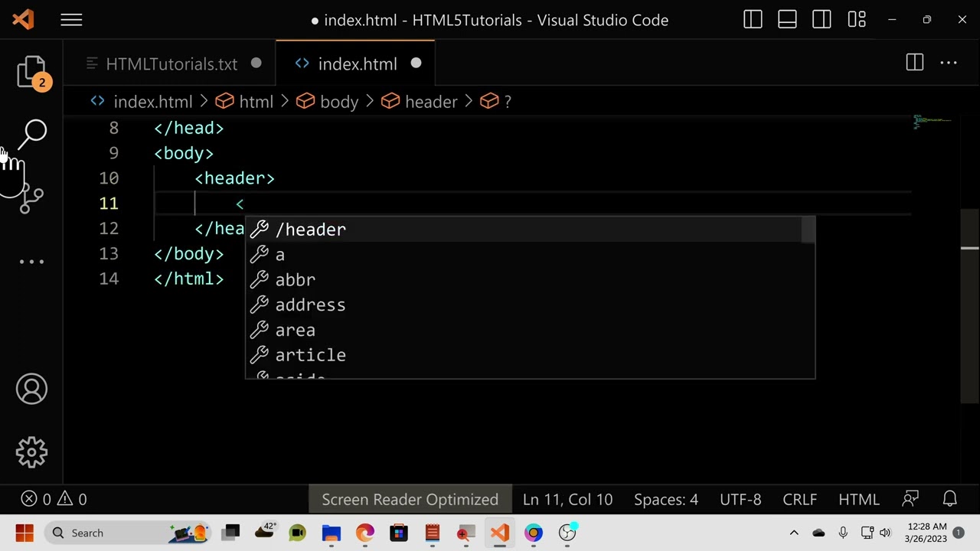Click the </body> tag on line 13
The width and height of the screenshot is (980, 551).
pyautogui.click(x=189, y=254)
